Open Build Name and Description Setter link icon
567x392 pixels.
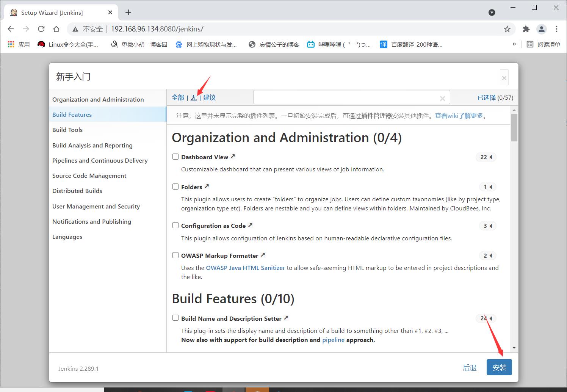tap(286, 318)
